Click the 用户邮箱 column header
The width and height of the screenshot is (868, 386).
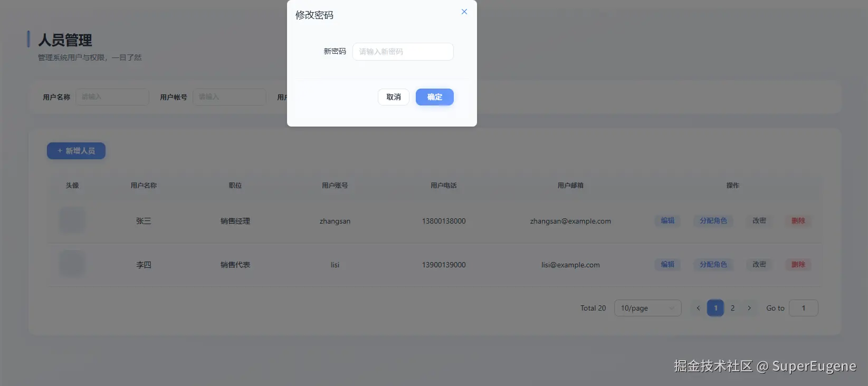(x=570, y=186)
